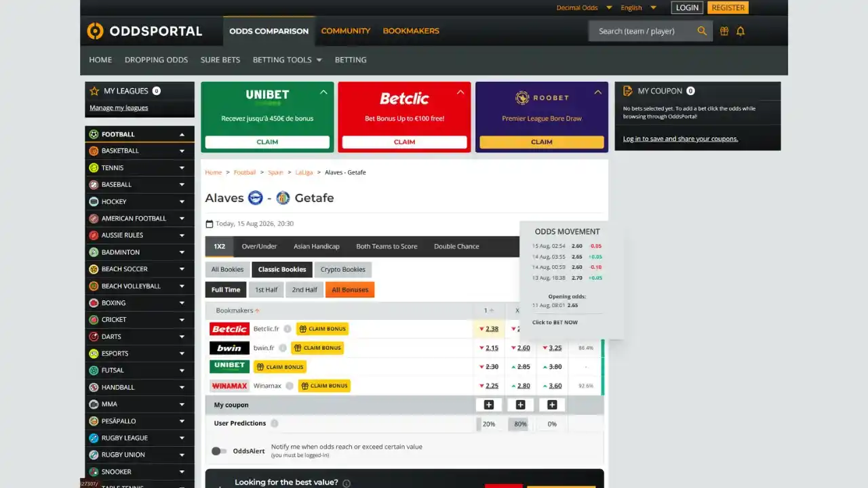The image size is (868, 488).
Task: Collapse the Unibet promo card
Action: (323, 92)
